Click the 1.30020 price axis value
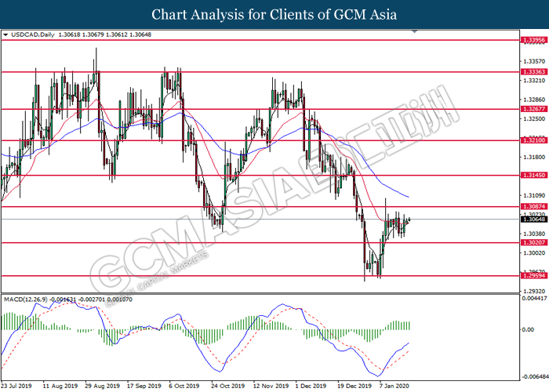 [534, 252]
